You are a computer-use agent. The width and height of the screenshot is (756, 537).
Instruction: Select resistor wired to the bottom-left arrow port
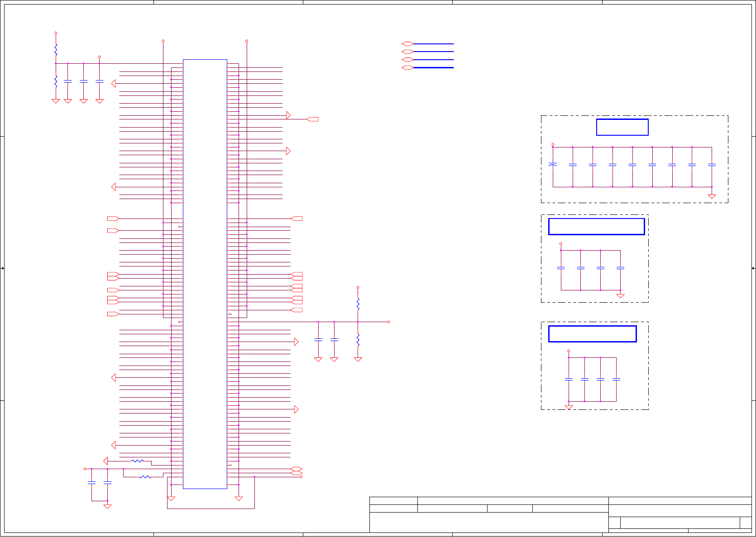click(138, 461)
